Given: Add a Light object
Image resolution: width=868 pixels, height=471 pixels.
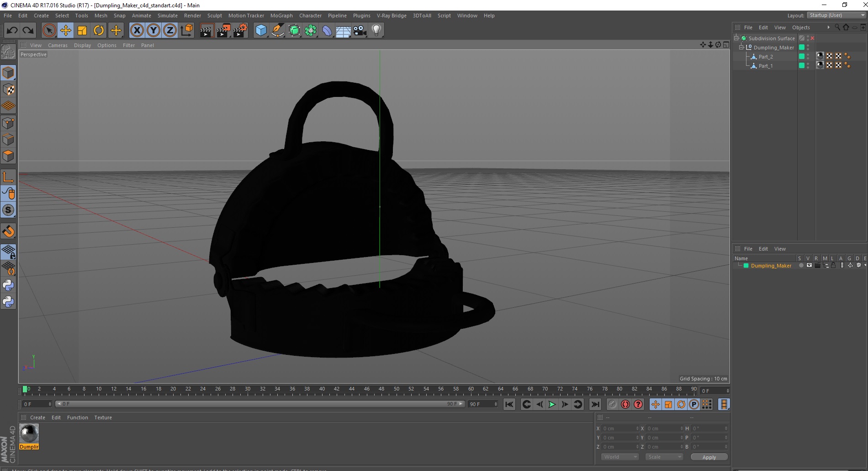Looking at the screenshot, I should tap(376, 31).
